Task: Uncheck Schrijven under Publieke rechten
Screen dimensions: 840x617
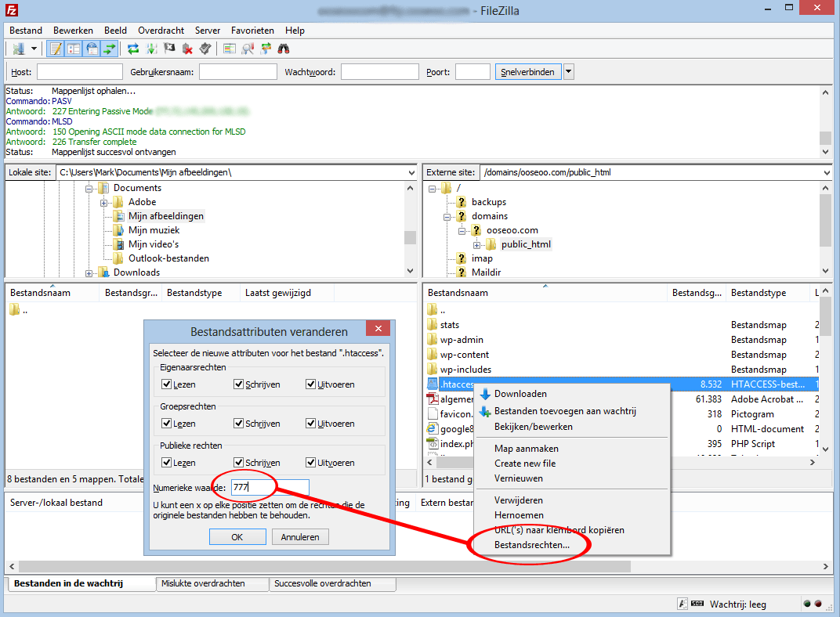Action: tap(238, 462)
